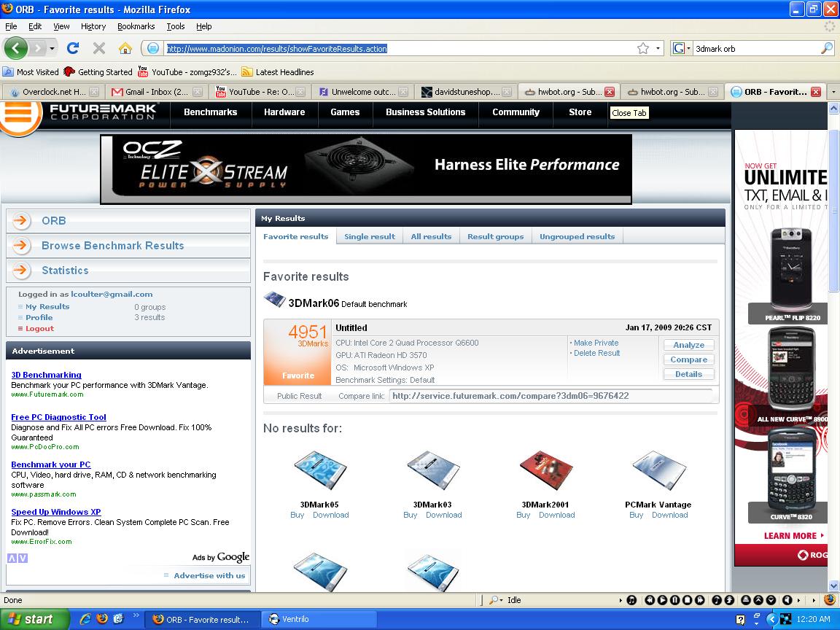Click the status bar music note icon
Viewport: 840px width, 630px height.
(x=631, y=600)
